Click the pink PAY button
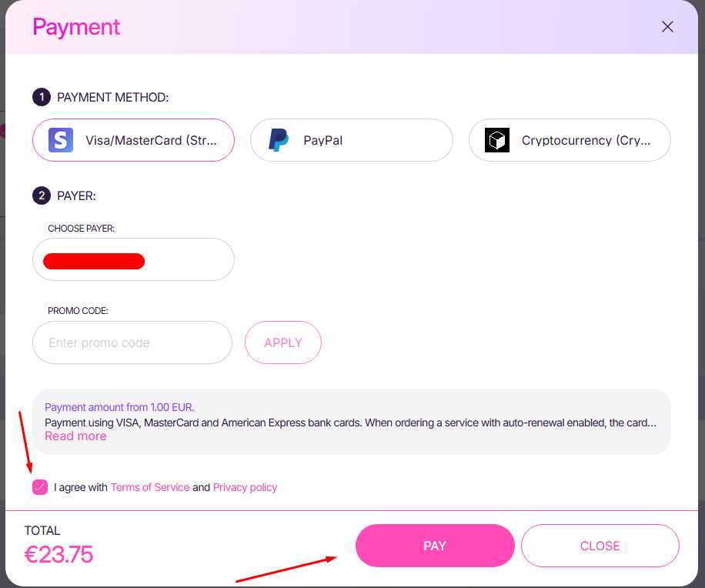The width and height of the screenshot is (705, 588). pyautogui.click(x=435, y=546)
